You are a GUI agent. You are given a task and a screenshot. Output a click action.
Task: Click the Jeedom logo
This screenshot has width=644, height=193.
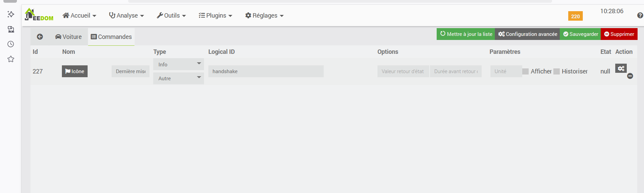[39, 15]
